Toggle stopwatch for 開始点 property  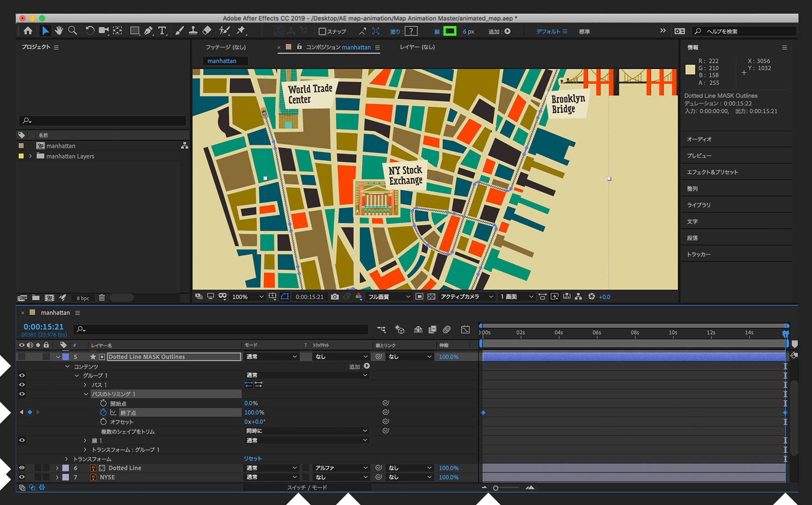click(x=103, y=403)
